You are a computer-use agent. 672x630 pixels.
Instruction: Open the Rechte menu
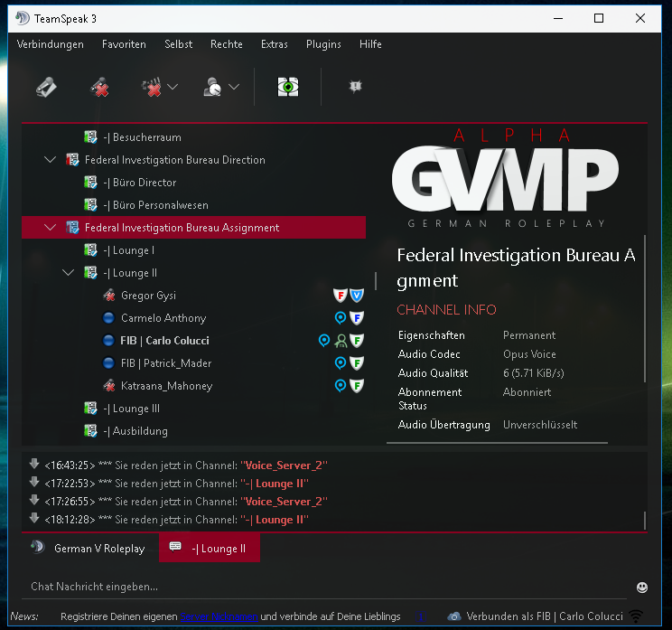pos(227,44)
